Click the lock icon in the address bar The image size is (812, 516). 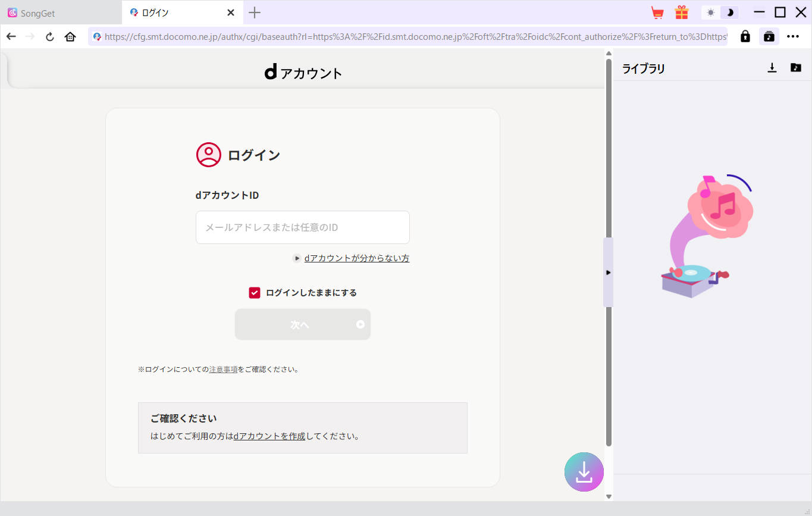pyautogui.click(x=745, y=36)
